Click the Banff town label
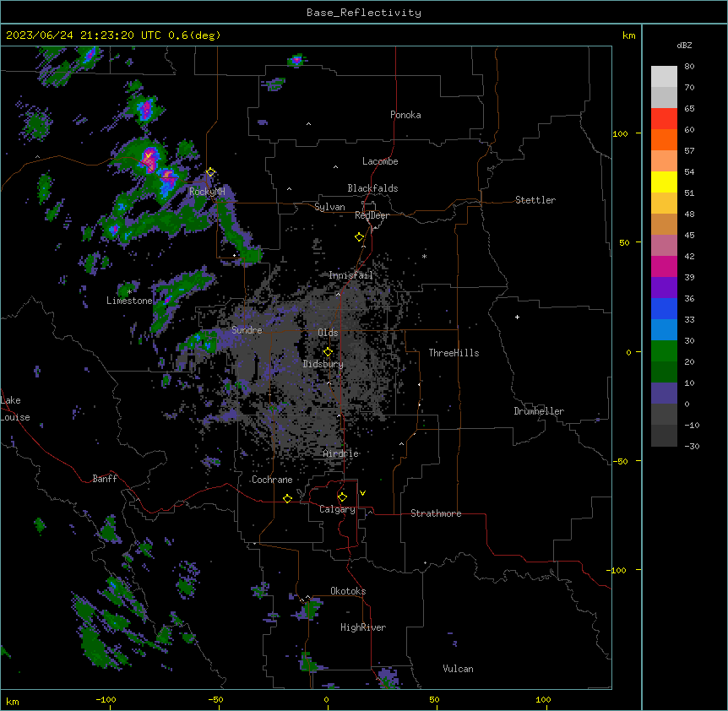Screen dimensions: 728x711 click(105, 479)
